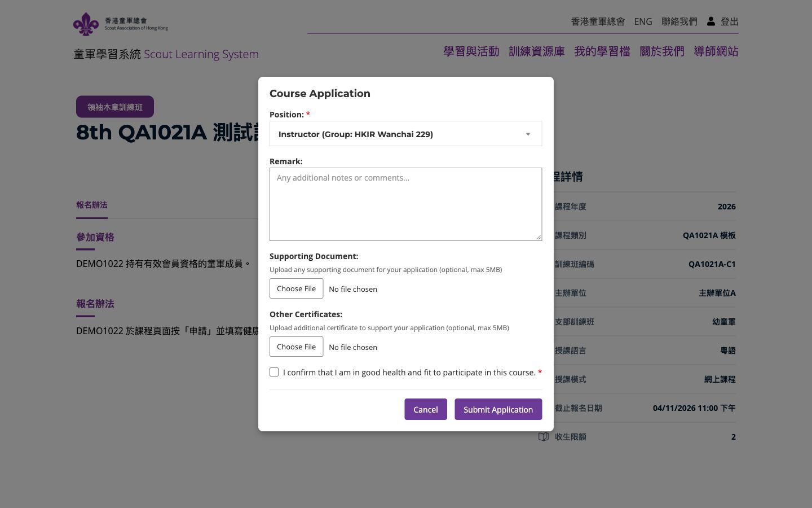812x508 pixels.
Task: Cancel the course application
Action: click(x=425, y=409)
